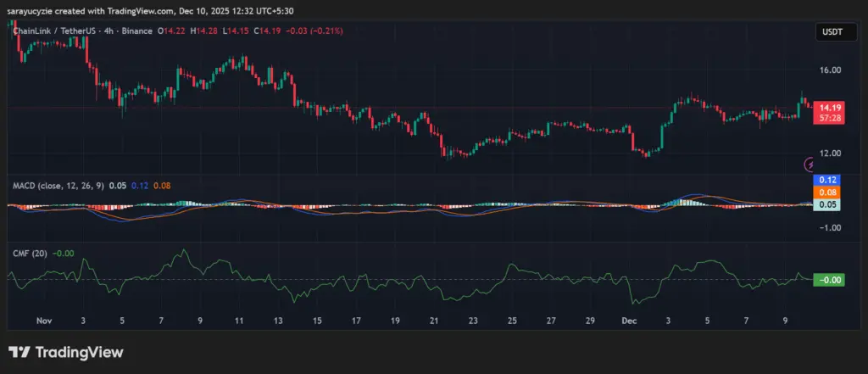Click the 29 date on time axis
This screenshot has width=868, height=374.
[x=590, y=321]
